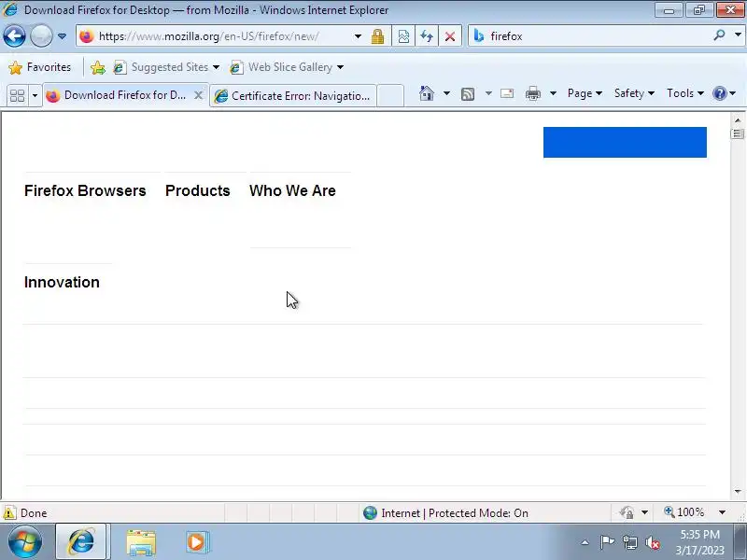Viewport: 747px width, 560px height.
Task: Click the Who We Are navigation link
Action: pos(292,190)
